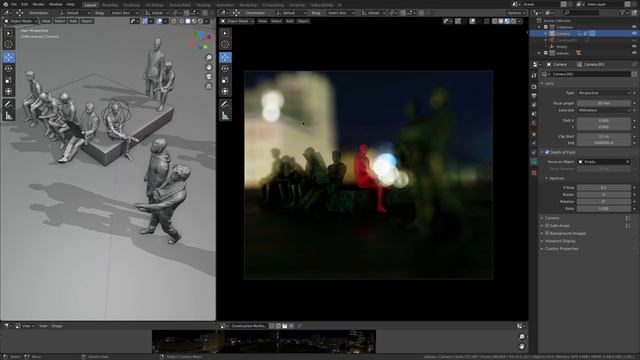Image resolution: width=640 pixels, height=360 pixels.
Task: Open the outliner filter funnel
Action: pos(622,13)
